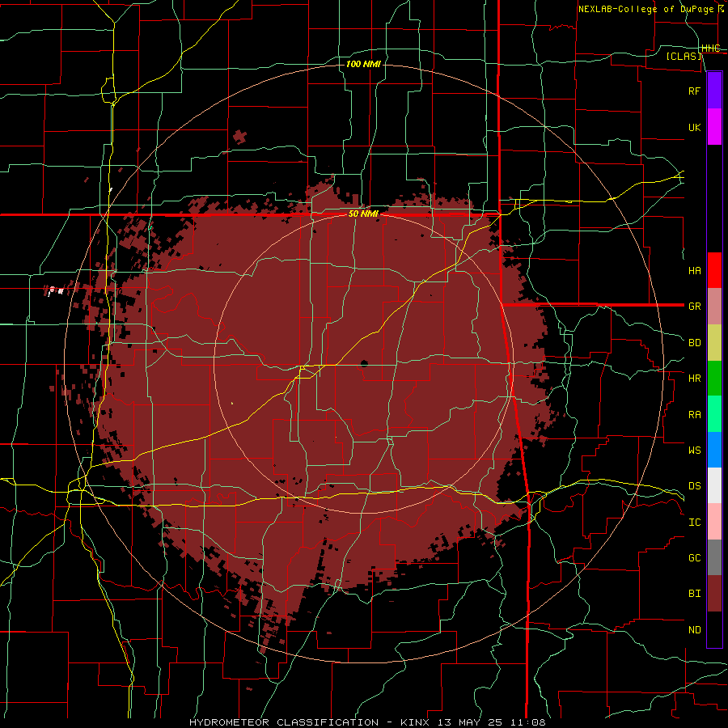Click the UK magenta legend swatch

(714, 127)
